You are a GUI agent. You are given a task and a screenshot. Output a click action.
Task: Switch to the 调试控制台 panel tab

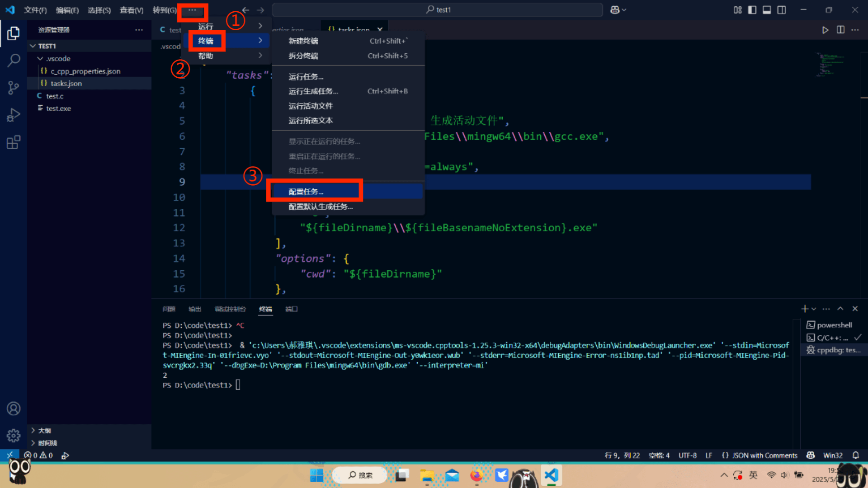tap(231, 309)
